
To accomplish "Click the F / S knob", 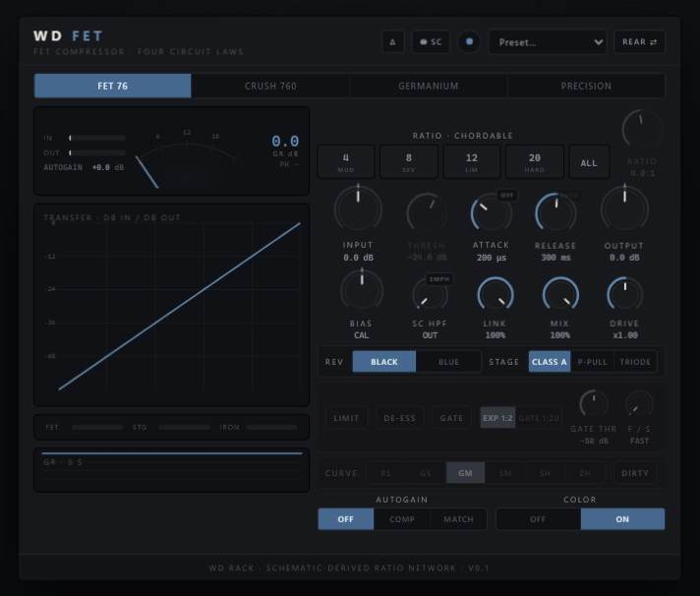I will 640,404.
